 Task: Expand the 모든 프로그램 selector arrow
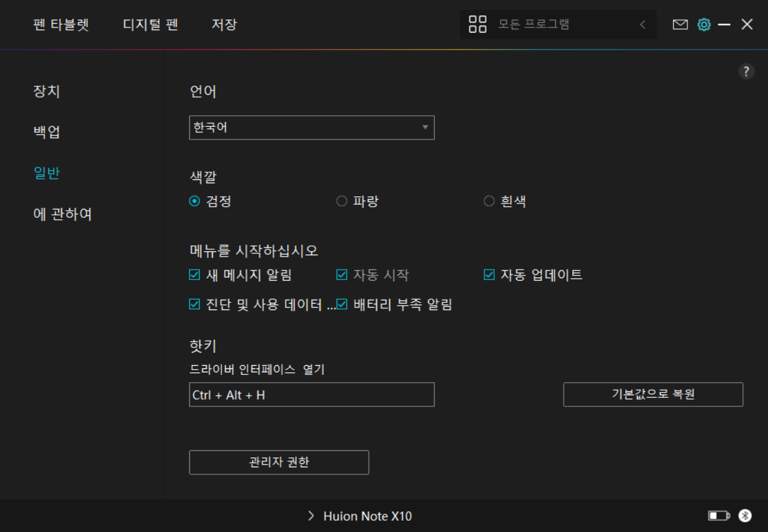point(642,25)
